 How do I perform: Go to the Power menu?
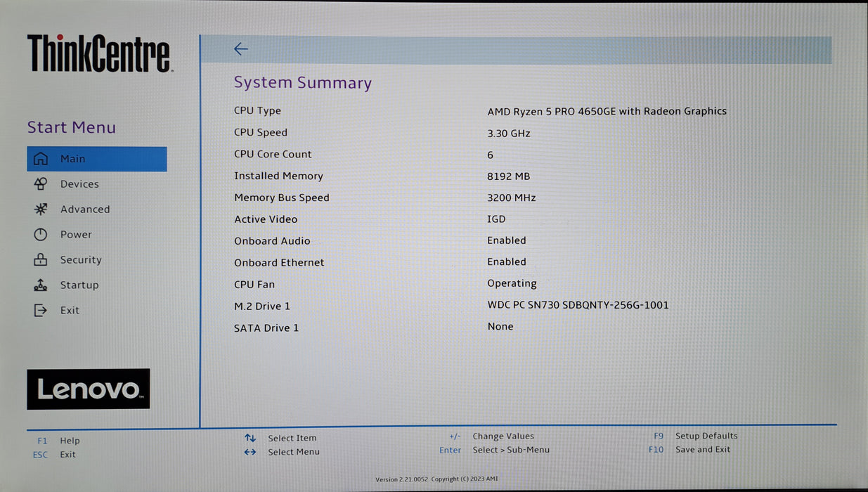click(x=76, y=235)
